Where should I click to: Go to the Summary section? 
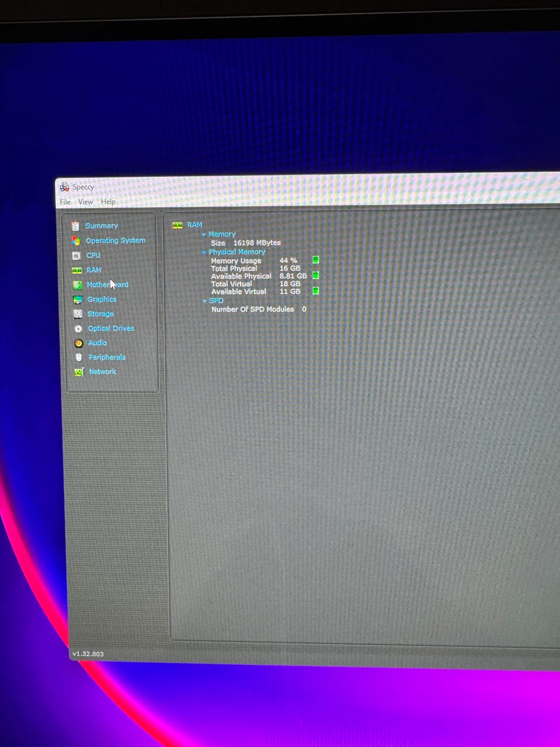[101, 226]
